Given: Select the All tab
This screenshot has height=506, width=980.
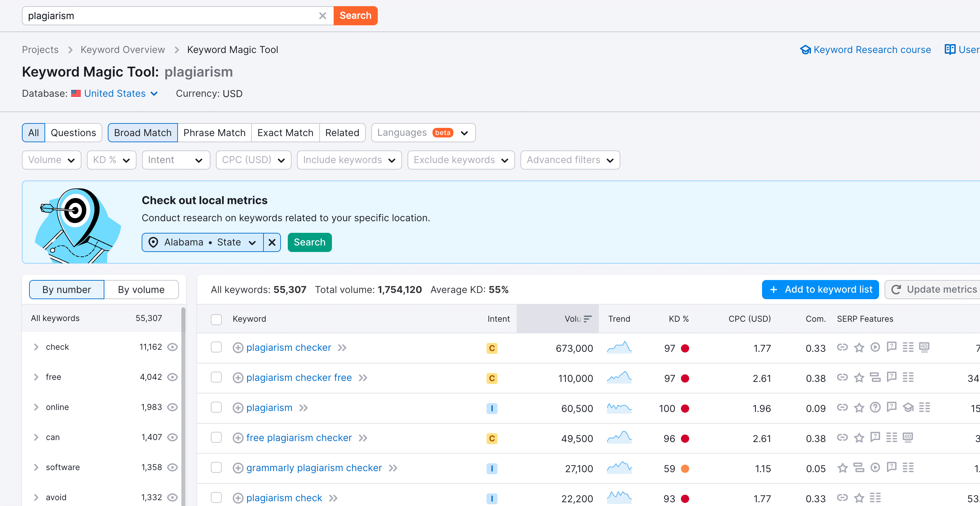Looking at the screenshot, I should click(34, 133).
